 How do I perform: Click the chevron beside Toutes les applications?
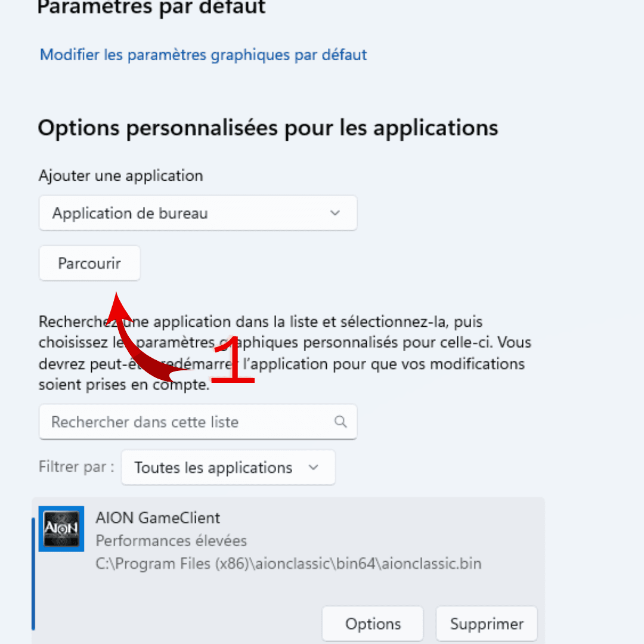tap(314, 467)
